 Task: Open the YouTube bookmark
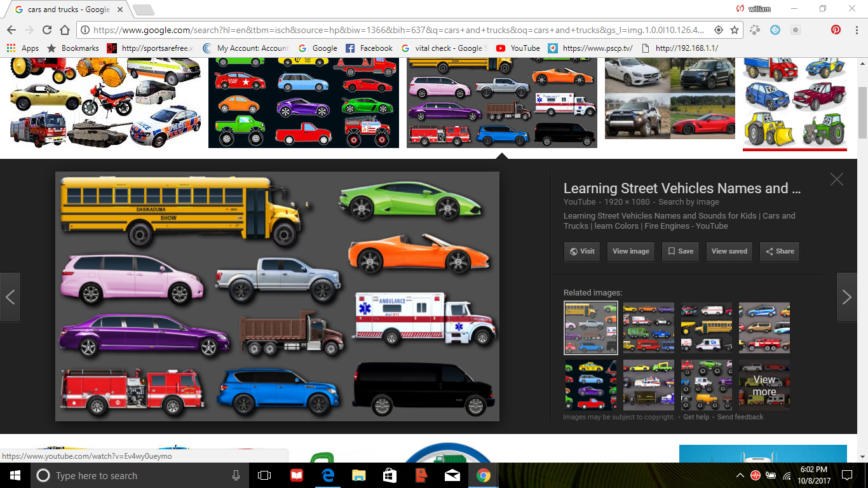coord(518,48)
